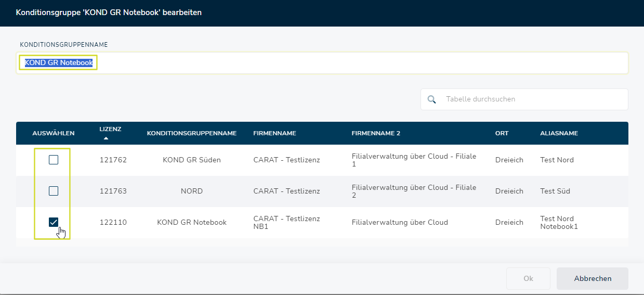Viewport: 644px width, 295px height.
Task: Click the magnifier search icon
Action: coord(431,99)
